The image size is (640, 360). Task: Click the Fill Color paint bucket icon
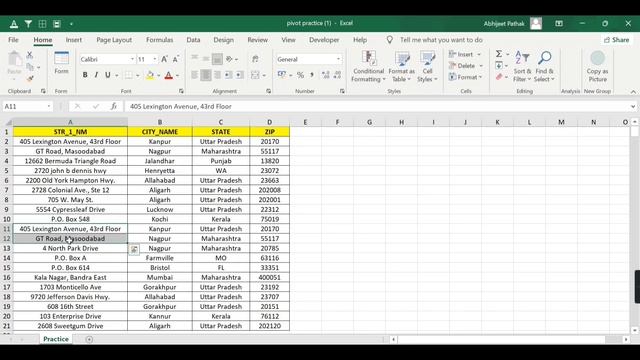150,75
